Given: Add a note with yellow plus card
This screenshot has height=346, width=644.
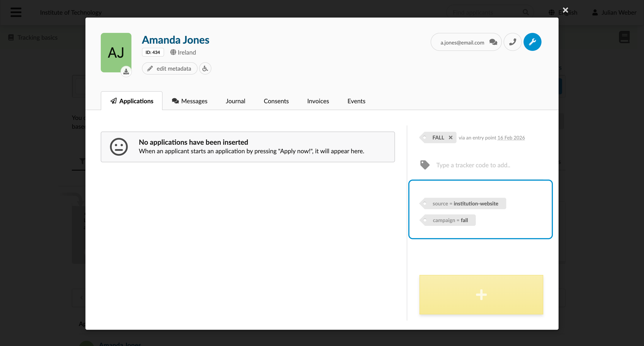Looking at the screenshot, I should click(x=481, y=294).
